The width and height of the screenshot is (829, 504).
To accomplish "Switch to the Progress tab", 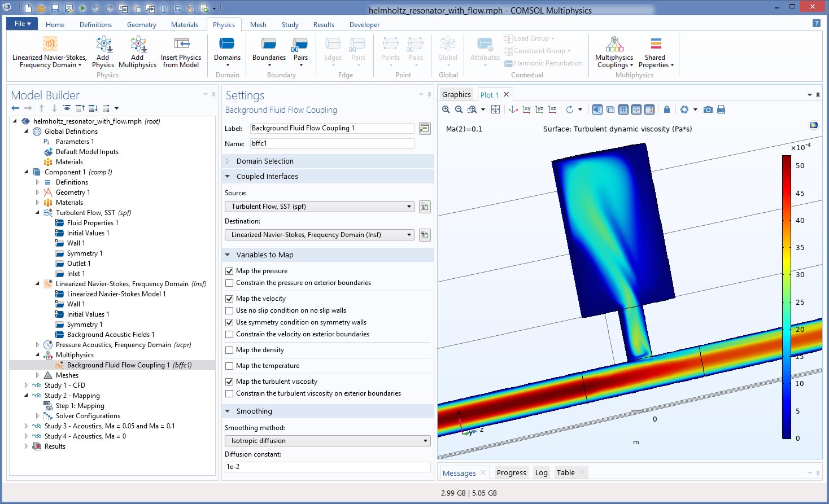I will coord(511,473).
